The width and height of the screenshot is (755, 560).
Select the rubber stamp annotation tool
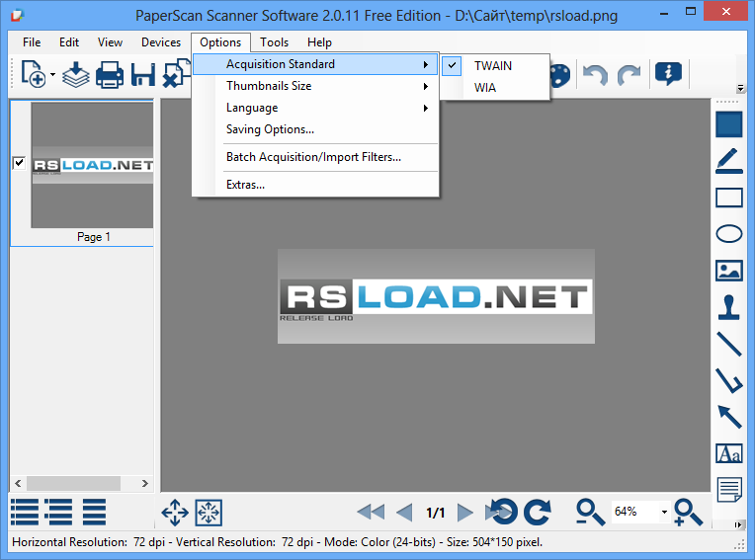coord(729,307)
